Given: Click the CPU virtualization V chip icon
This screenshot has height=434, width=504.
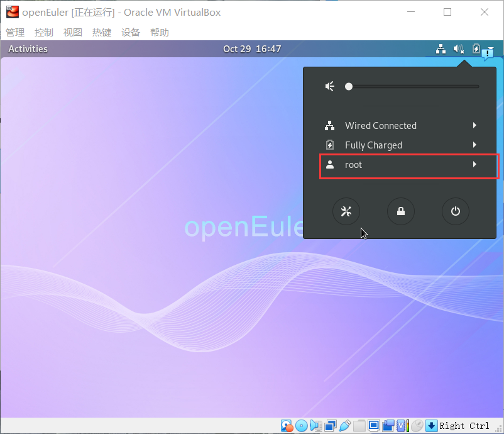Looking at the screenshot, I should [x=401, y=426].
